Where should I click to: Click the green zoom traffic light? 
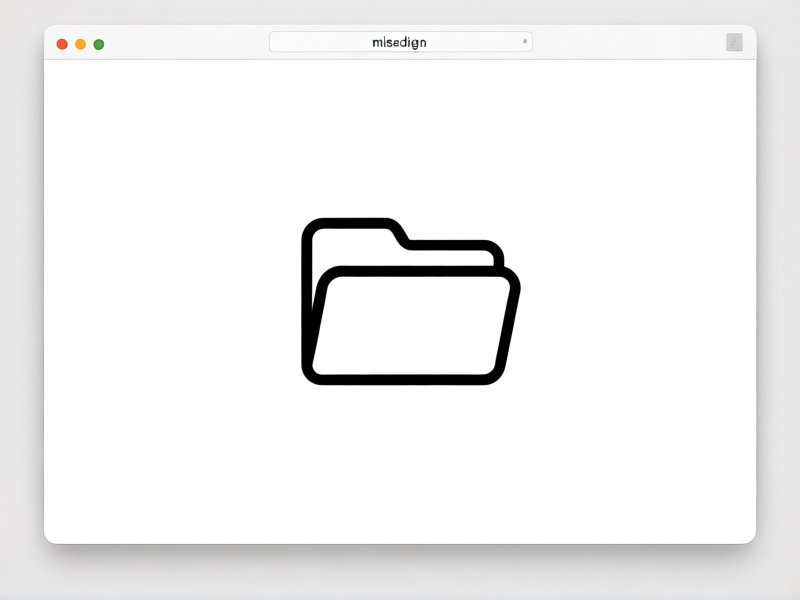pyautogui.click(x=97, y=44)
